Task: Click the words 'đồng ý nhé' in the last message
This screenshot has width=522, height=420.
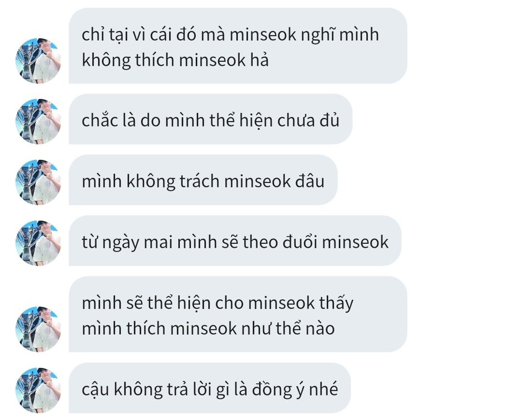Action: coord(295,389)
